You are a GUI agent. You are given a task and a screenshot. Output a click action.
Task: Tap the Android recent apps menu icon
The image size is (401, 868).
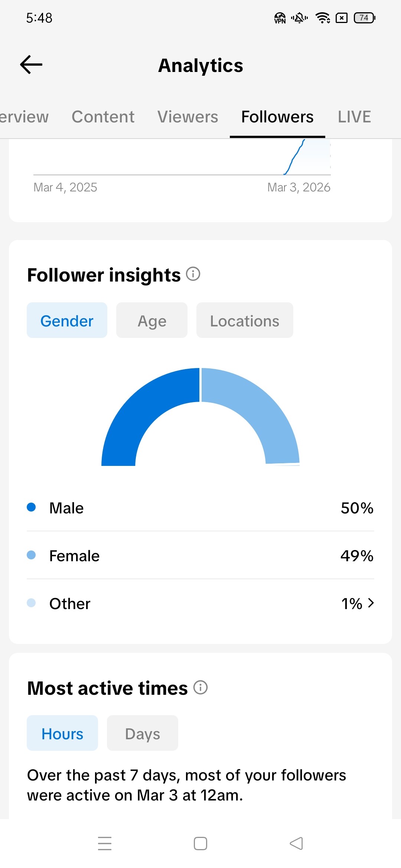point(105,843)
